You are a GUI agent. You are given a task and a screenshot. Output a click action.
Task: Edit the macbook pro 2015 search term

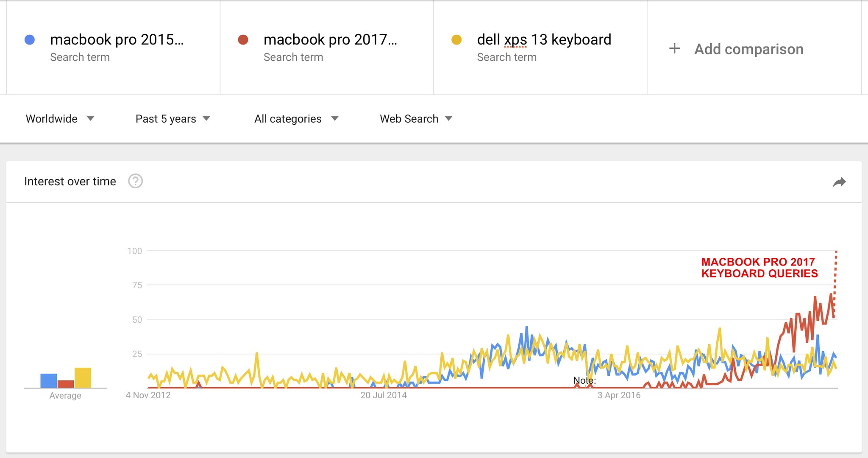[117, 39]
